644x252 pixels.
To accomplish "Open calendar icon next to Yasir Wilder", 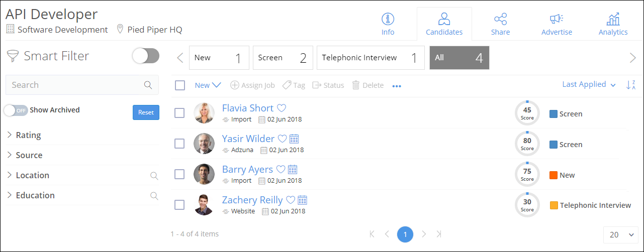I will click(x=295, y=139).
